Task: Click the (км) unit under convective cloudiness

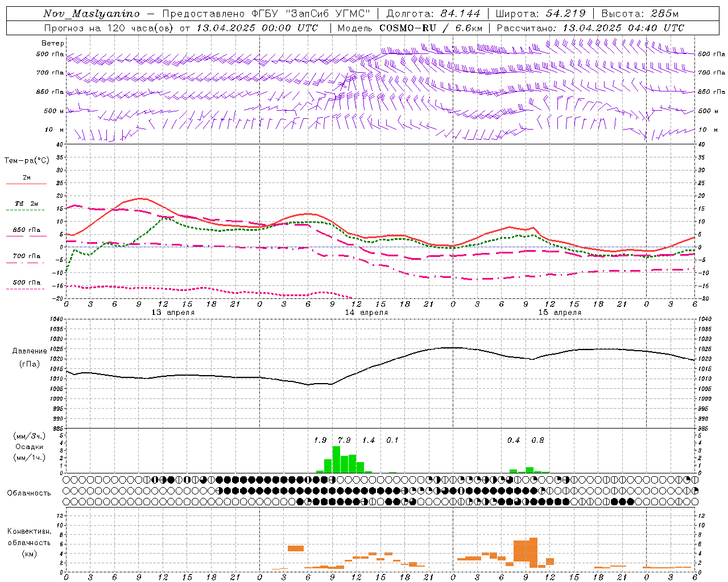Action: coord(29,554)
